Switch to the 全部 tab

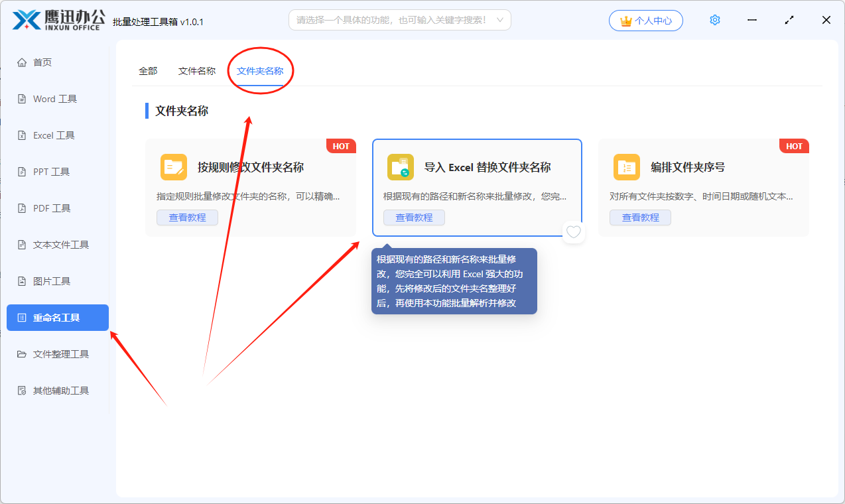point(147,70)
